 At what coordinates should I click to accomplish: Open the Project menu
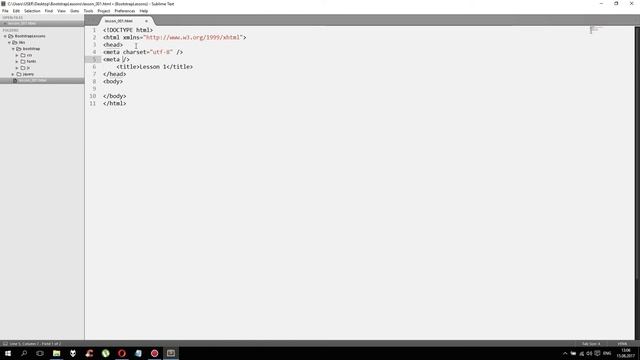click(x=104, y=11)
